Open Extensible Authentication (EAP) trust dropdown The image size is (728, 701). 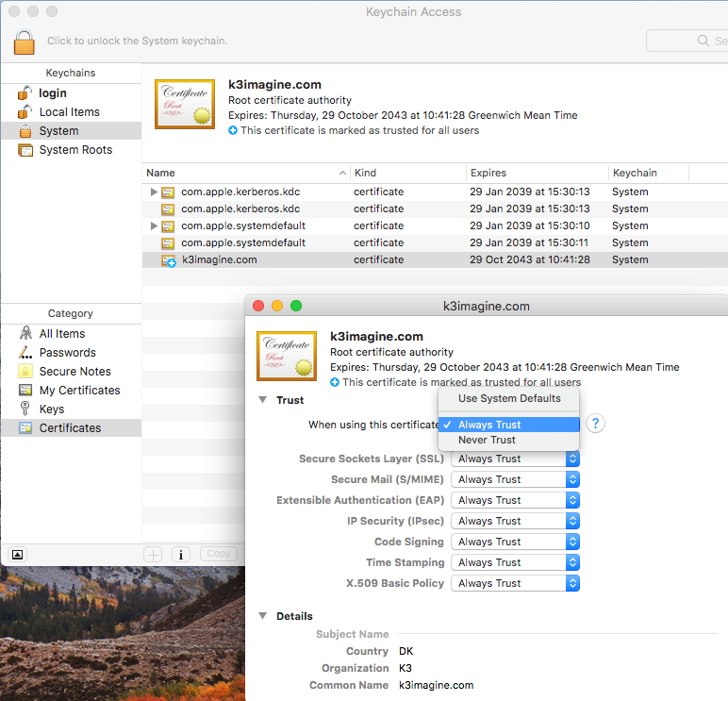pyautogui.click(x=515, y=500)
